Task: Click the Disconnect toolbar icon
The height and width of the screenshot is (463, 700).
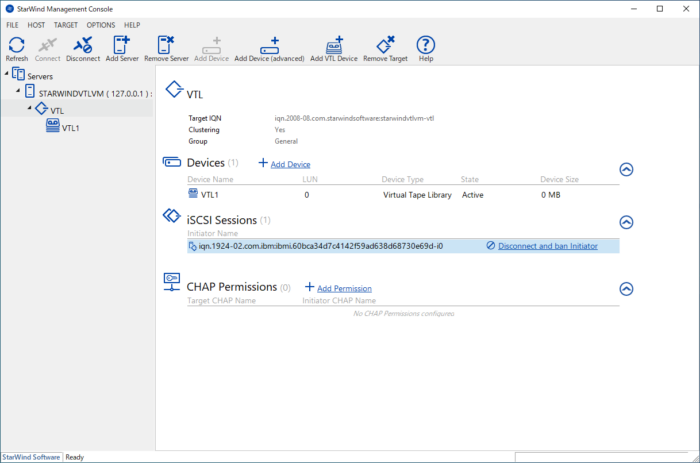Action: [x=83, y=45]
